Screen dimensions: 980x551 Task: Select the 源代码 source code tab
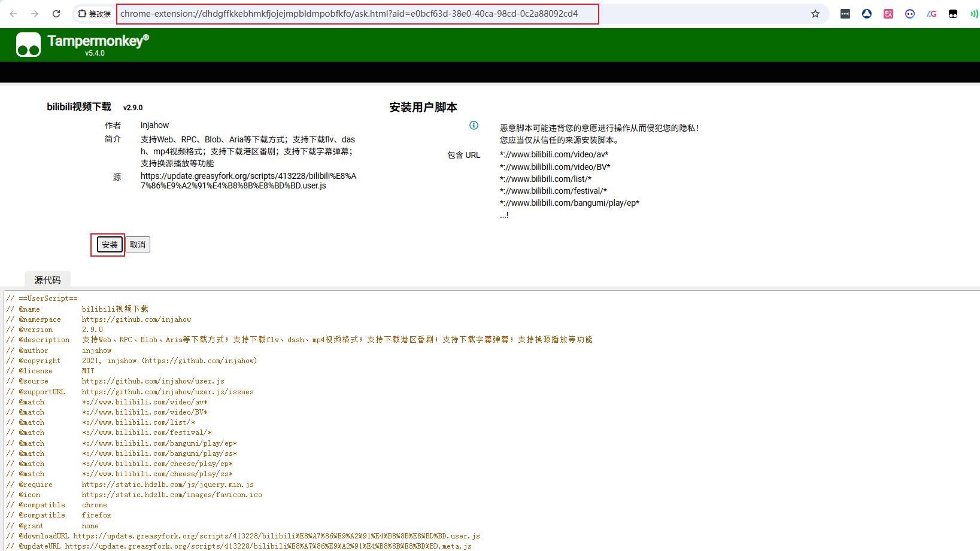click(x=47, y=280)
